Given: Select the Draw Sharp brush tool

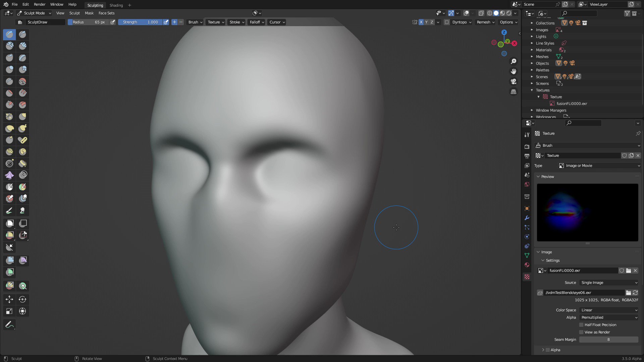Looking at the screenshot, I should pyautogui.click(x=22, y=35).
